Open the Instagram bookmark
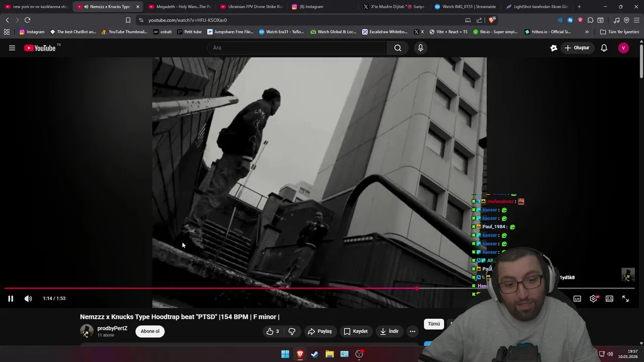Image resolution: width=644 pixels, height=362 pixels. (32, 32)
